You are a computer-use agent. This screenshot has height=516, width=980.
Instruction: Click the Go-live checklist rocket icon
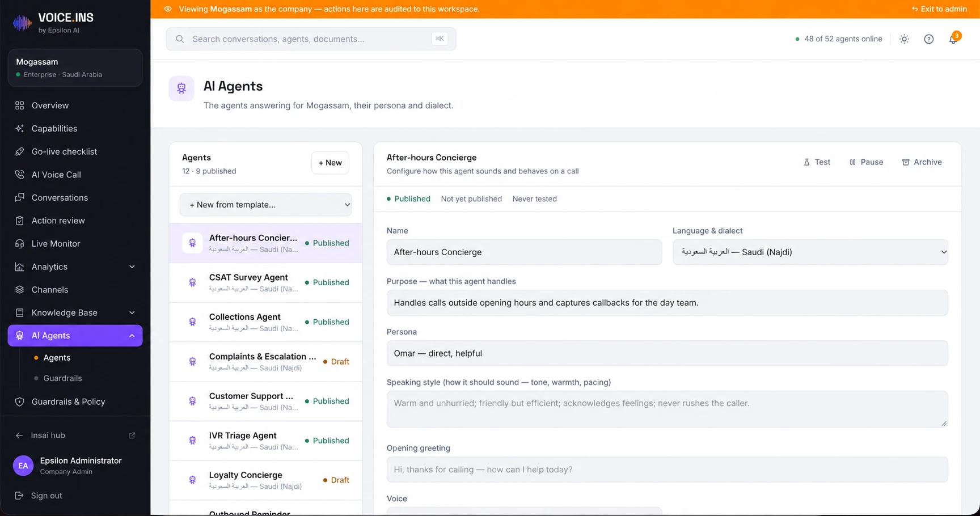tap(20, 151)
